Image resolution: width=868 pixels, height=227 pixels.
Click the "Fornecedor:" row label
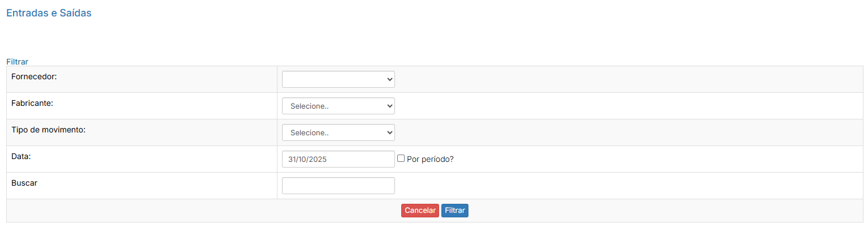tap(34, 76)
